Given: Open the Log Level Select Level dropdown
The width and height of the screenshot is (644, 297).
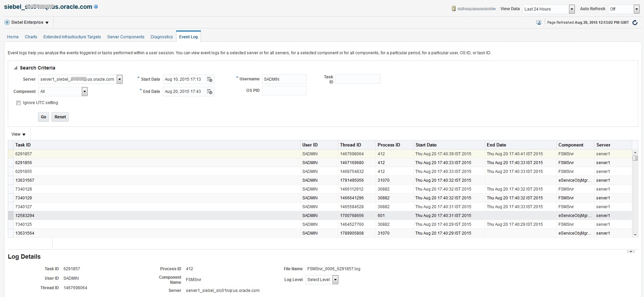Looking at the screenshot, I should 335,280.
